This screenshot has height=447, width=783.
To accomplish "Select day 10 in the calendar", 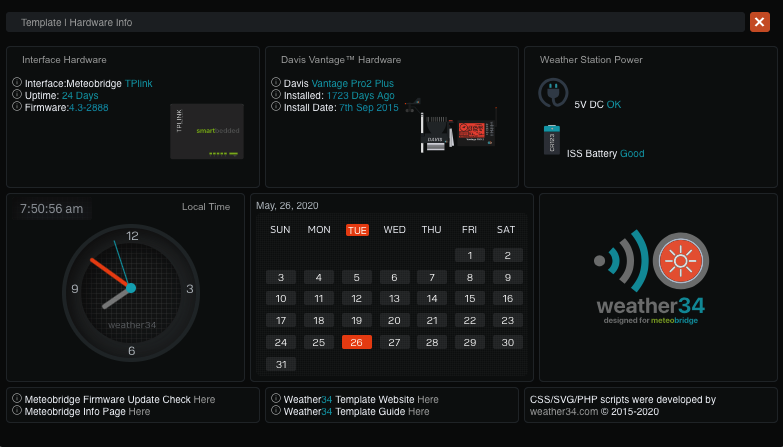I will point(281,299).
